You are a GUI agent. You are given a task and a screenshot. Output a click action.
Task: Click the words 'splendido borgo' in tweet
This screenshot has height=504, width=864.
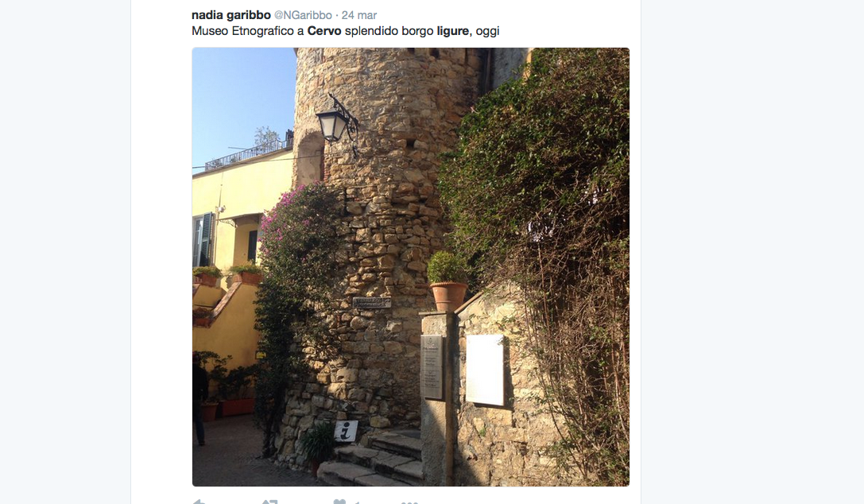[x=389, y=31]
